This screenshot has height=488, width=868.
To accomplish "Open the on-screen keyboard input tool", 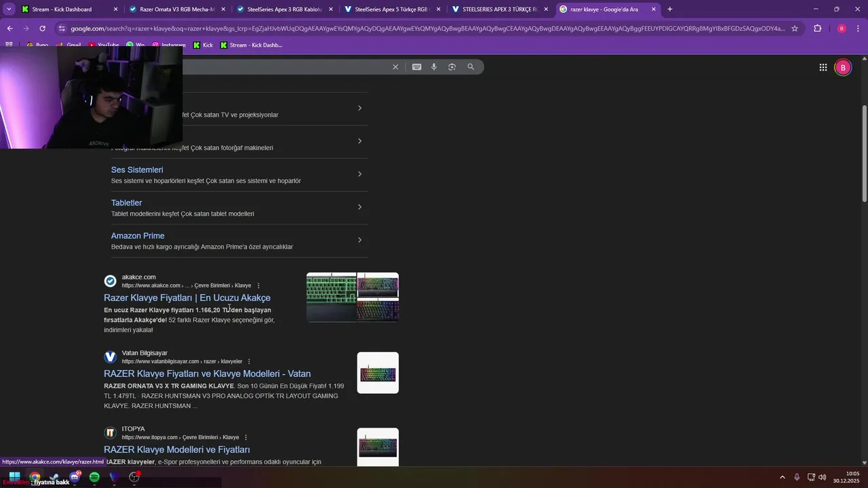I will point(416,67).
